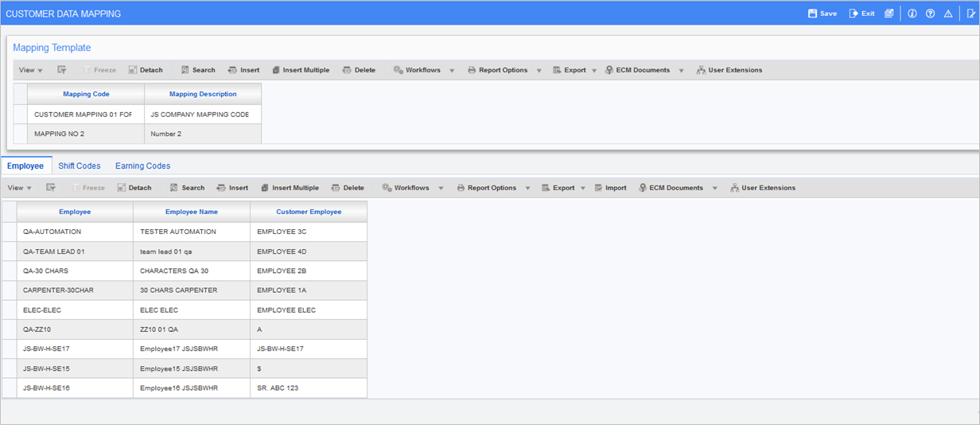Open the multiple windows icon in header

[889, 14]
